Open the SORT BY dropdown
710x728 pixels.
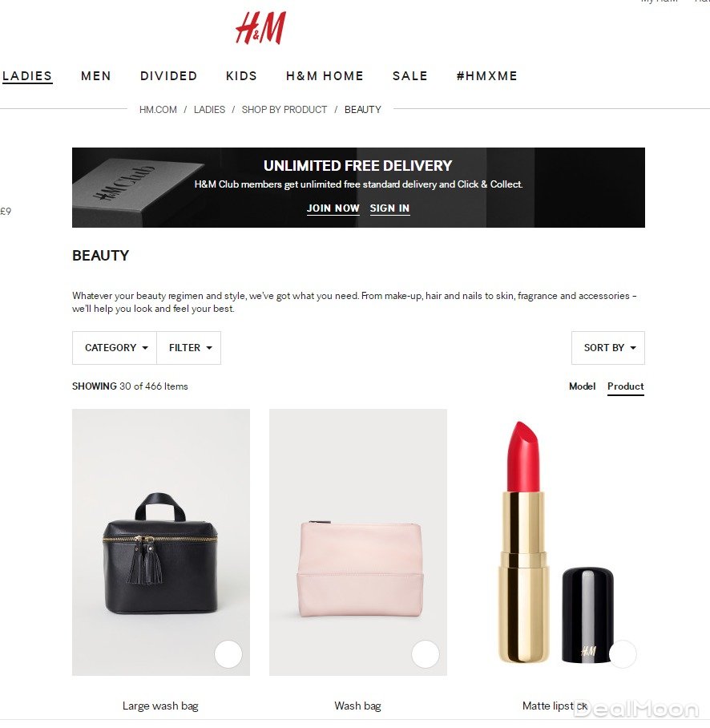[608, 348]
